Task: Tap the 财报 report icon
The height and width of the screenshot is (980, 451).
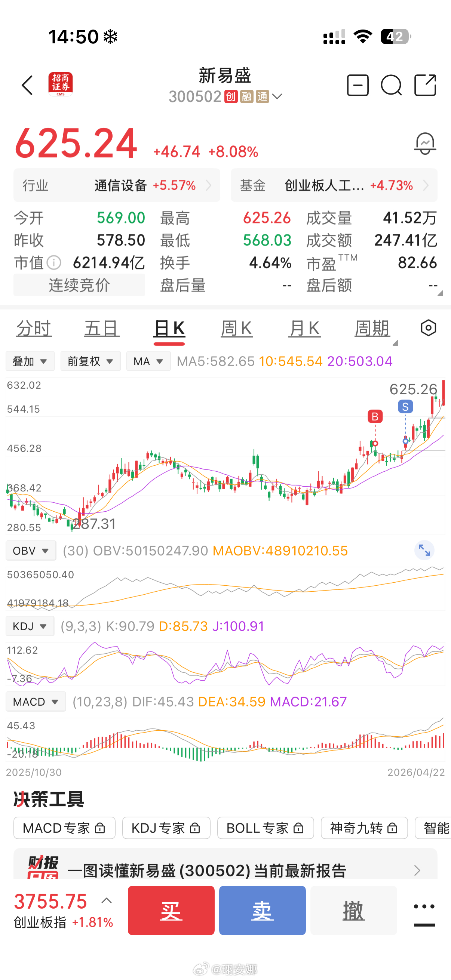Action: tap(43, 868)
